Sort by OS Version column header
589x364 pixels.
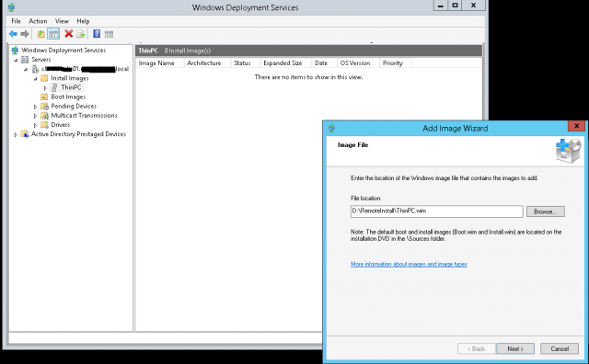358,63
